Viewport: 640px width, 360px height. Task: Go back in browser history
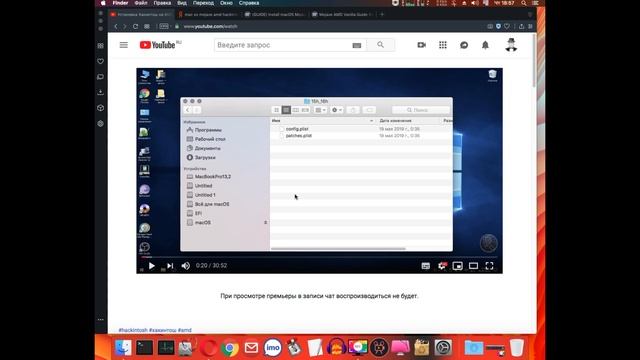pyautogui.click(x=116, y=26)
